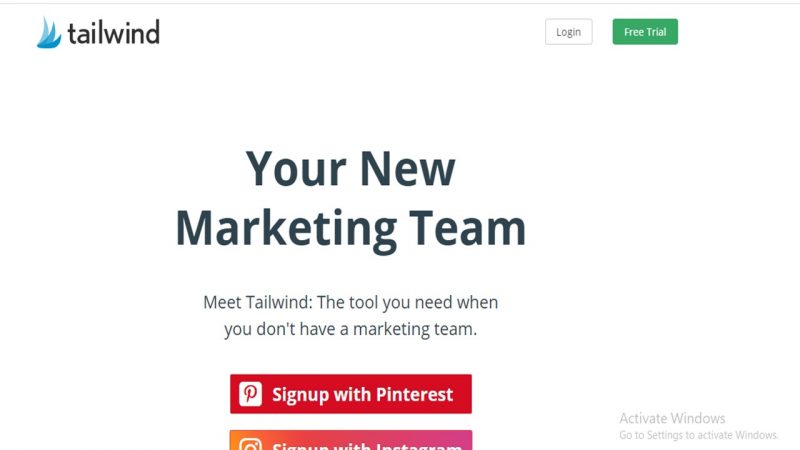This screenshot has height=450, width=800.
Task: Choose Signup with Pinterest
Action: click(351, 394)
